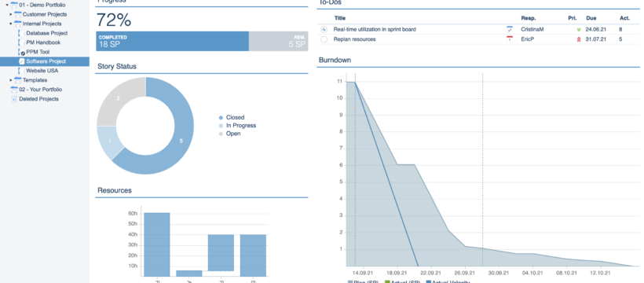This screenshot has width=644, height=283.
Task: Click the 18.09.21 burndown axis label
Action: (x=397, y=273)
